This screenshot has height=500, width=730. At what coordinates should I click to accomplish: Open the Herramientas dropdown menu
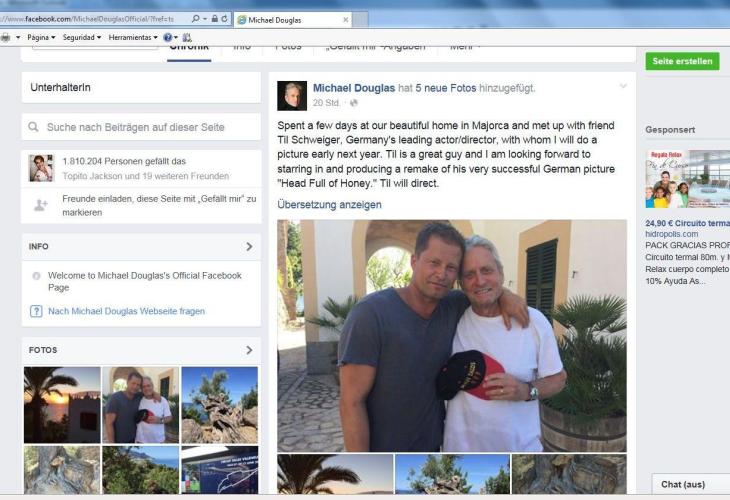pos(133,37)
